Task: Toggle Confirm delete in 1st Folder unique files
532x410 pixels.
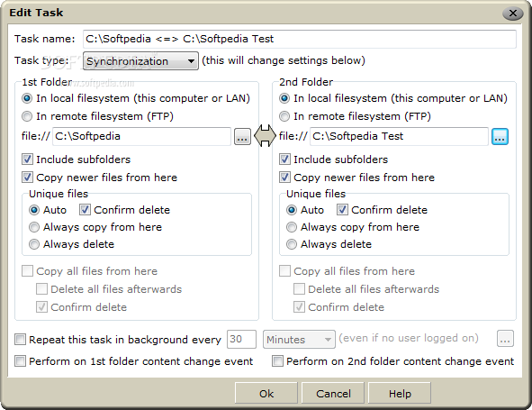Action: 85,210
